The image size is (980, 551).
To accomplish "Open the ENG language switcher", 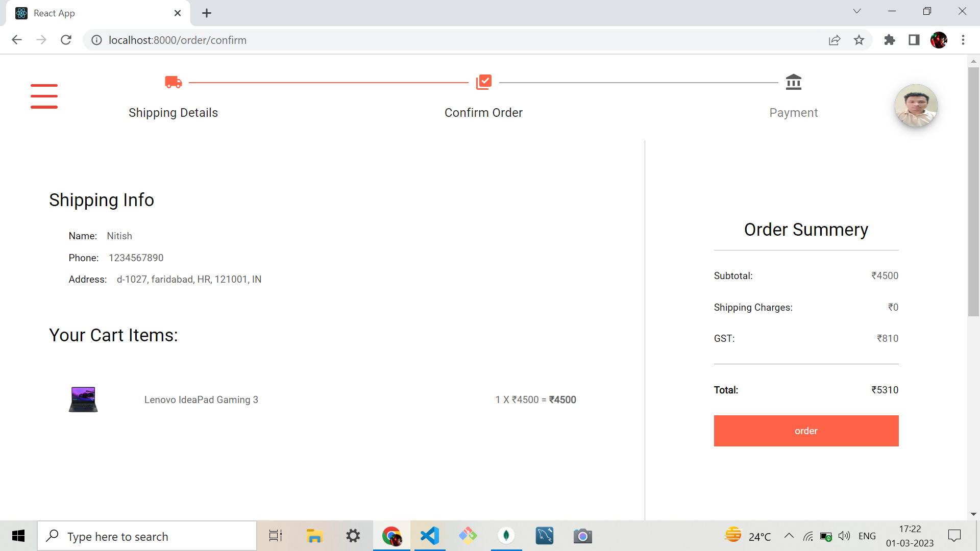I will pos(867,536).
